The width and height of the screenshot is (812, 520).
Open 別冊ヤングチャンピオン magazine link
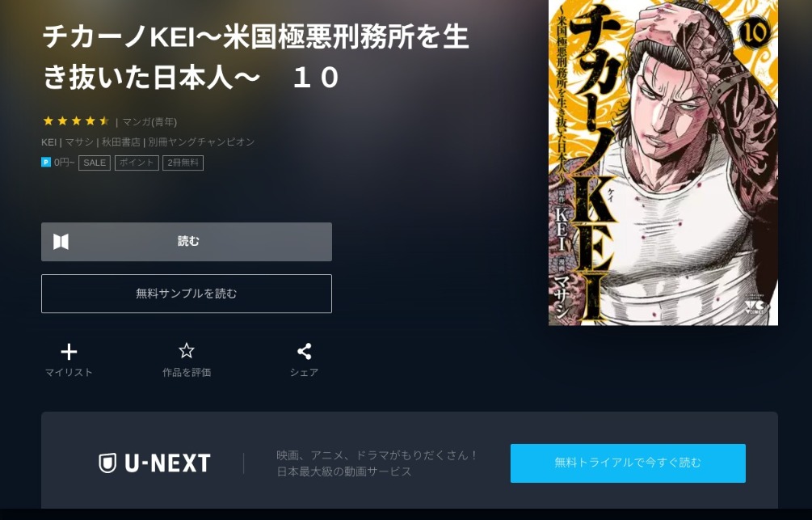click(201, 142)
